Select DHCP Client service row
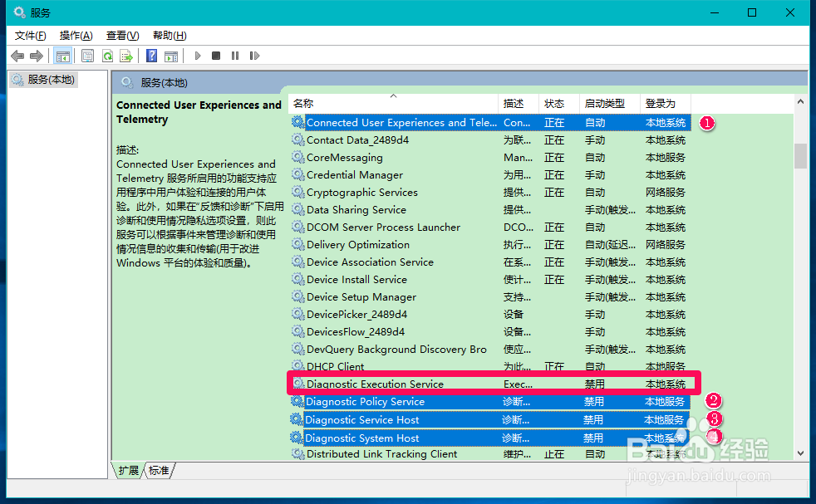The height and width of the screenshot is (504, 816). coord(491,365)
